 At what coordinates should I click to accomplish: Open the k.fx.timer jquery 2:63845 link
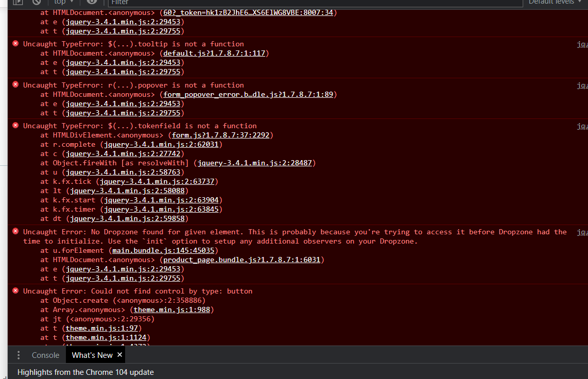pyautogui.click(x=161, y=209)
